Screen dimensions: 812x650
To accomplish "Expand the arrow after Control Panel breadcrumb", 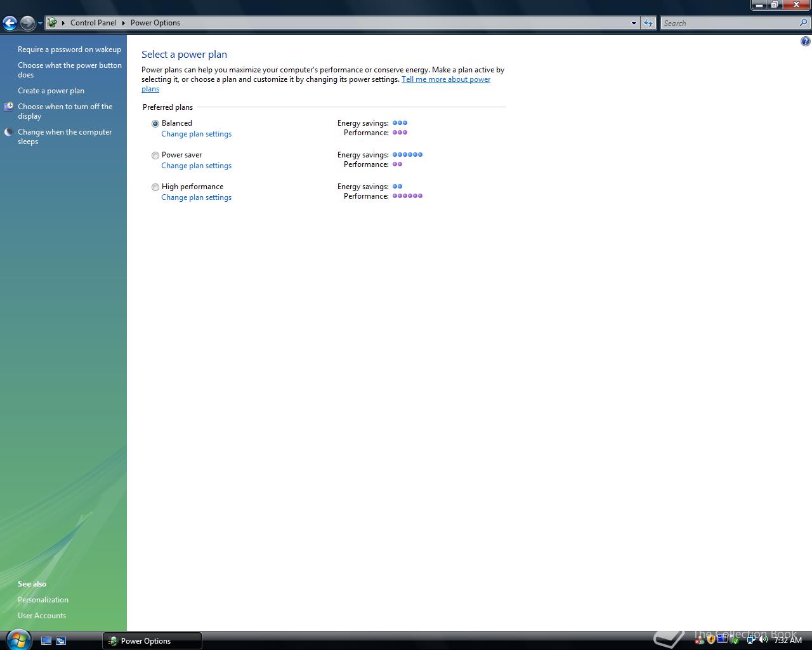I will 123,23.
